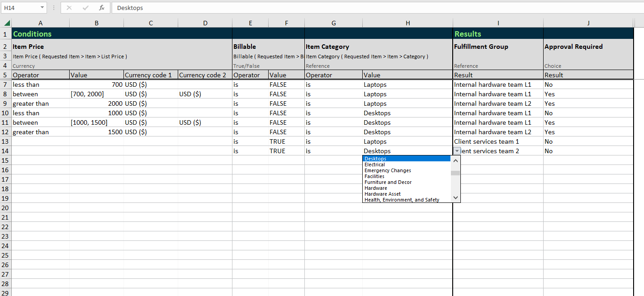Choose Health, Environment, and Safety option
Screen dimensions: 644x296
point(402,200)
